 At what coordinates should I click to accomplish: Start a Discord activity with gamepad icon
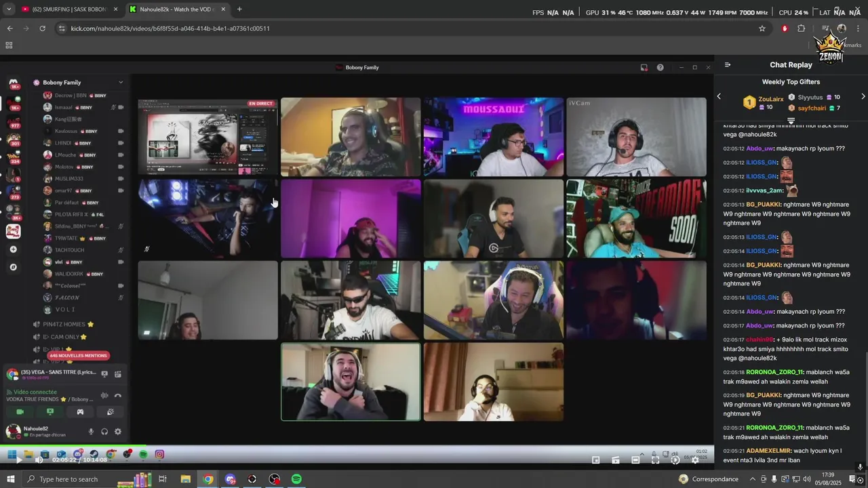80,411
